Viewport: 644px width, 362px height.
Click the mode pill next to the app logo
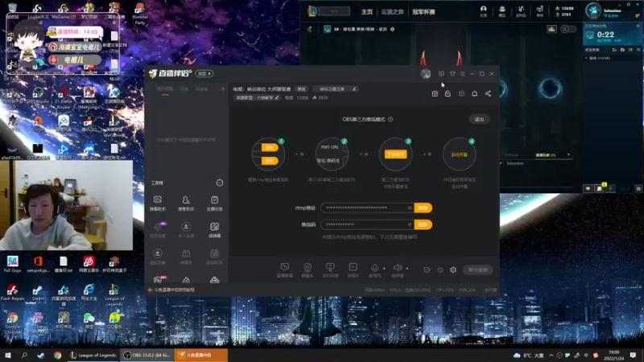pyautogui.click(x=204, y=74)
